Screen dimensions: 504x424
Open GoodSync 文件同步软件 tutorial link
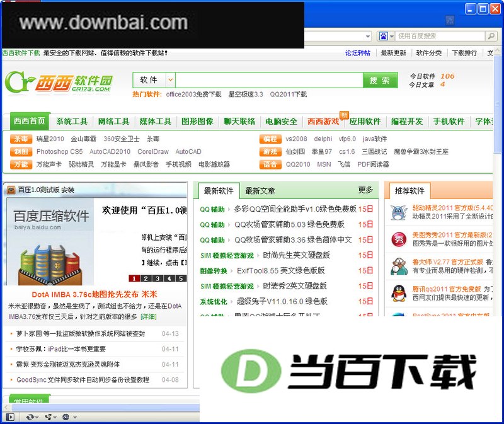point(83,380)
